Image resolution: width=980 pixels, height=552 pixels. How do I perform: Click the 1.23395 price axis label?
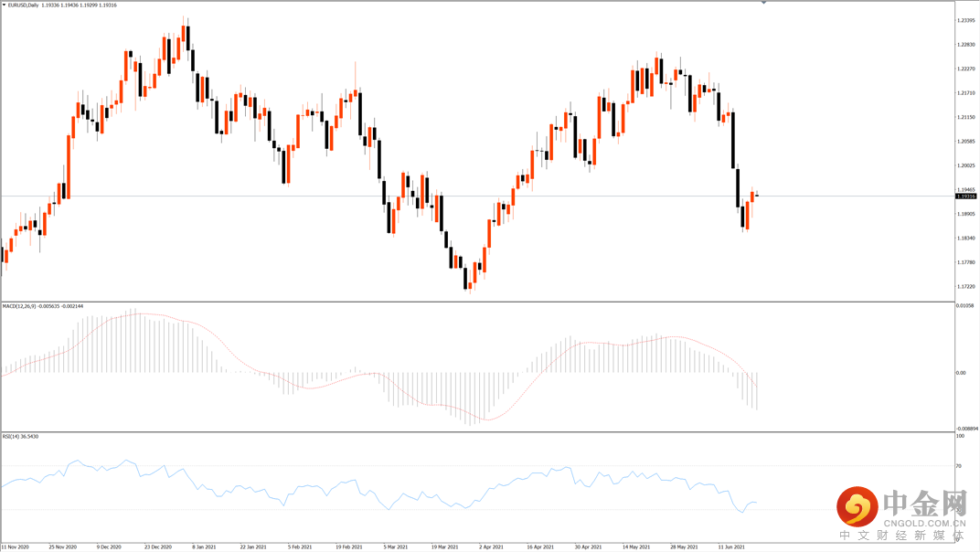tap(966, 21)
